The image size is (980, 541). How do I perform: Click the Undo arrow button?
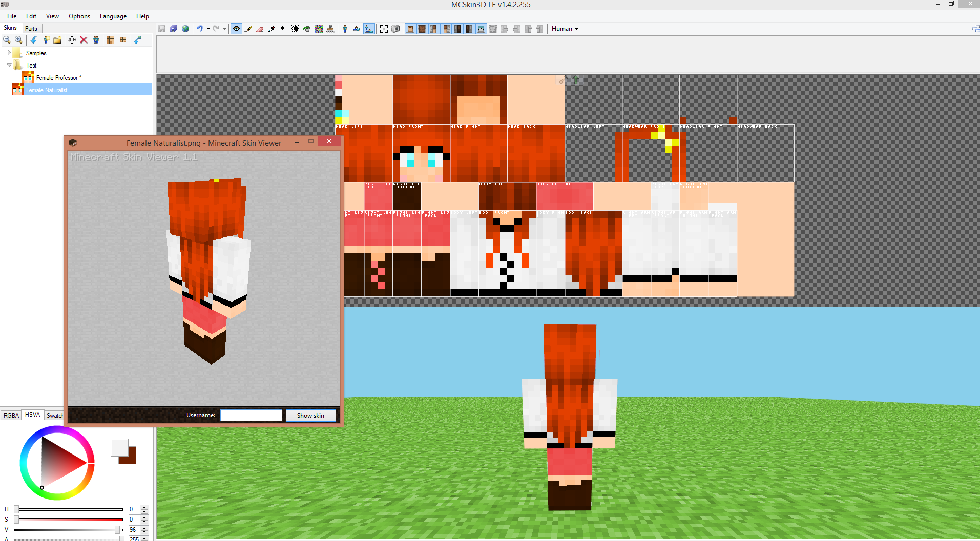200,29
